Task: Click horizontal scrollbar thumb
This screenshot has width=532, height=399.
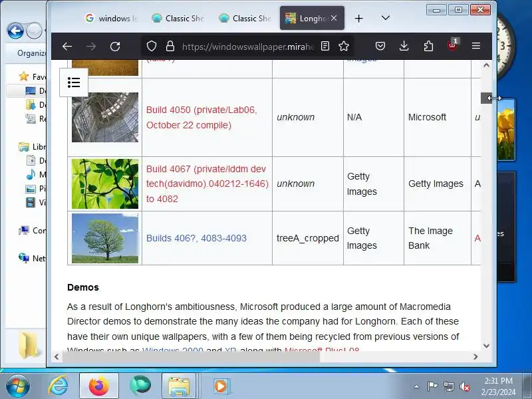Action: [191, 356]
